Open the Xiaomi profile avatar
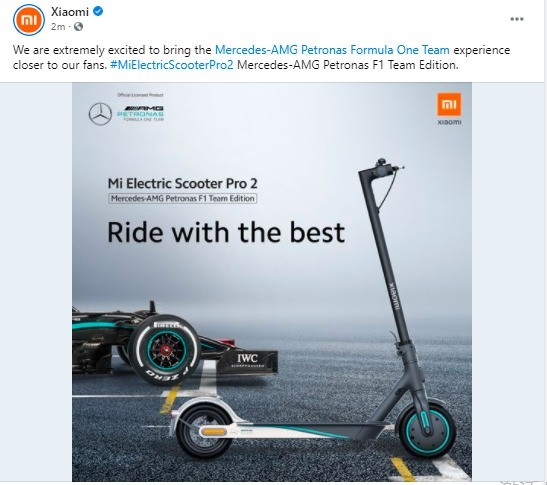Viewport: 547px width, 485px height. (29, 20)
